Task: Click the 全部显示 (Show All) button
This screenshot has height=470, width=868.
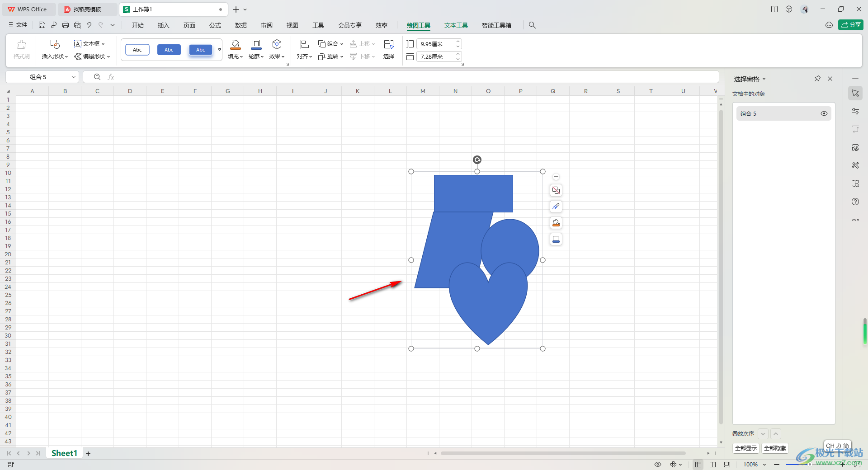Action: (x=746, y=448)
